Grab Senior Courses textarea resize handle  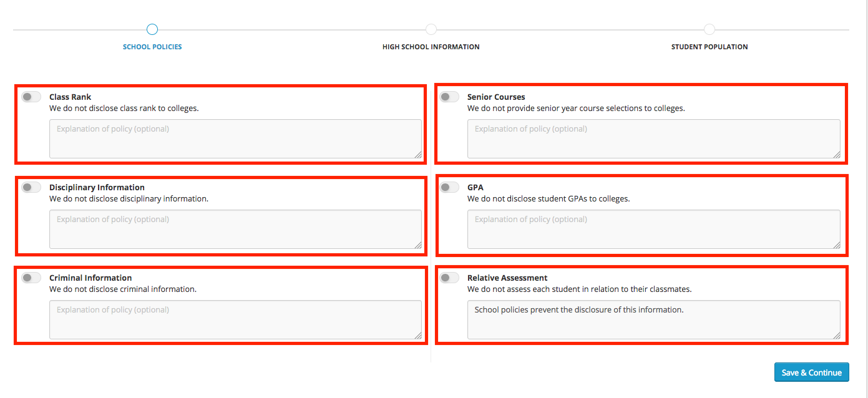click(x=836, y=154)
